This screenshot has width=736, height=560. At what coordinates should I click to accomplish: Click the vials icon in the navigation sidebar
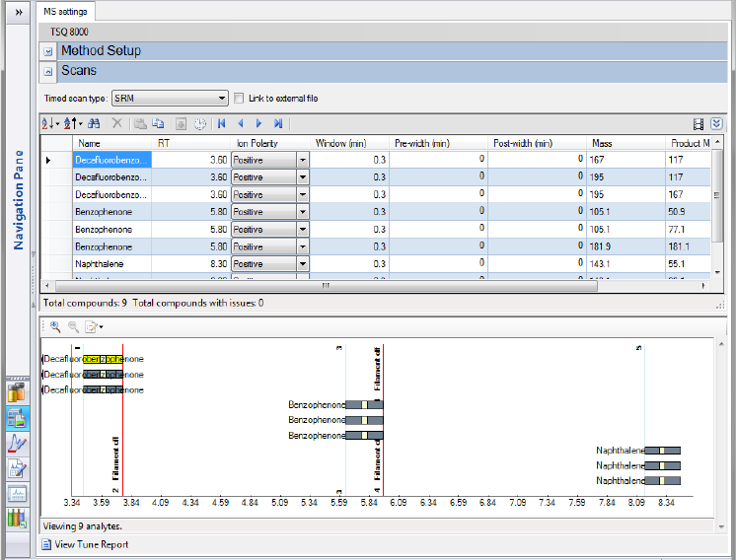(x=18, y=392)
